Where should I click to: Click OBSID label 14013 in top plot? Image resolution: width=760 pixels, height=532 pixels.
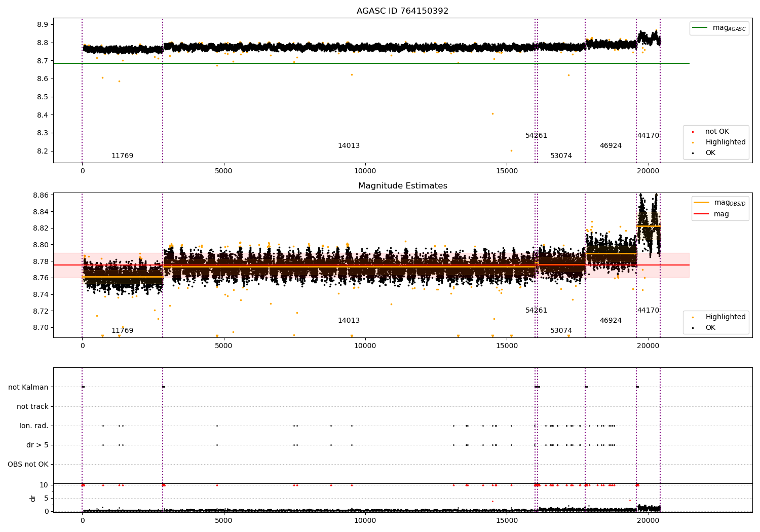349,146
